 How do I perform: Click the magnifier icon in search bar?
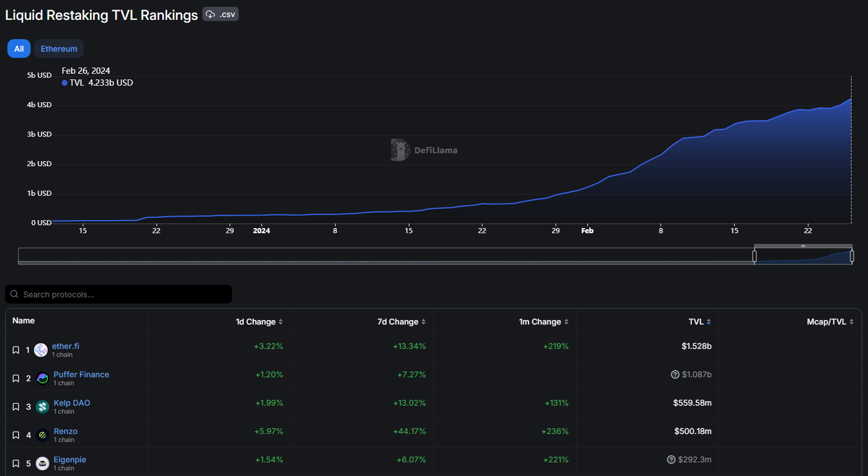[x=14, y=294]
